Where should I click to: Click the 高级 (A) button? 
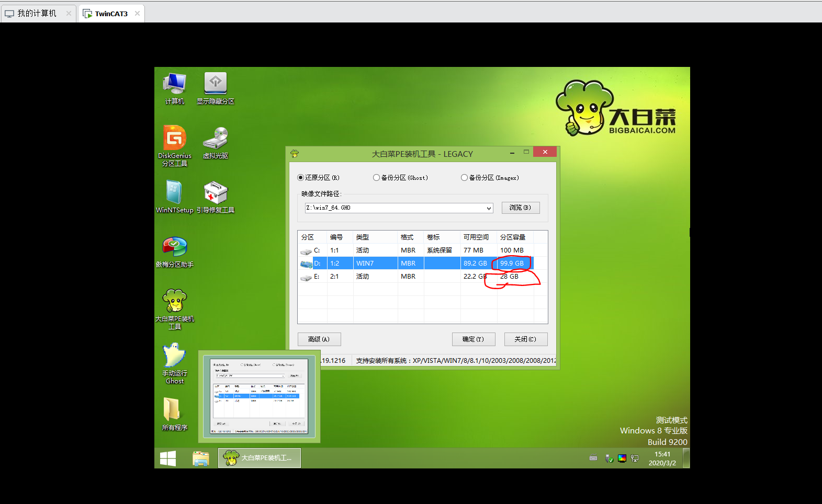[319, 339]
